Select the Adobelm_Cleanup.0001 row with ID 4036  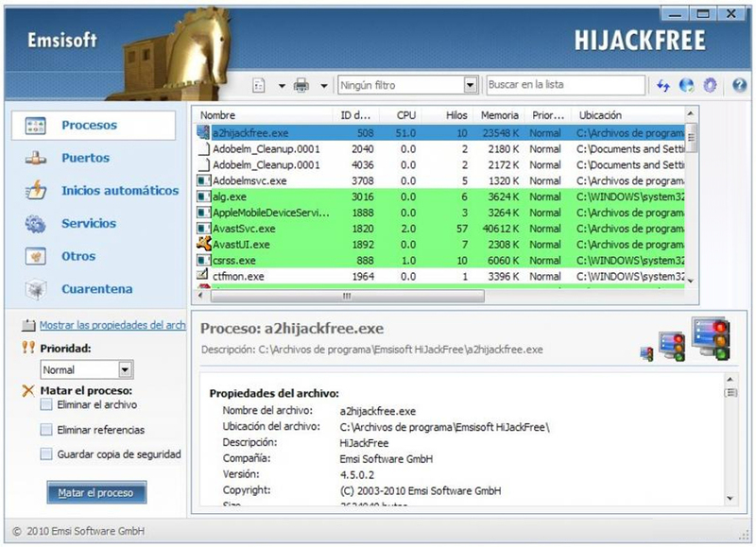(x=439, y=164)
